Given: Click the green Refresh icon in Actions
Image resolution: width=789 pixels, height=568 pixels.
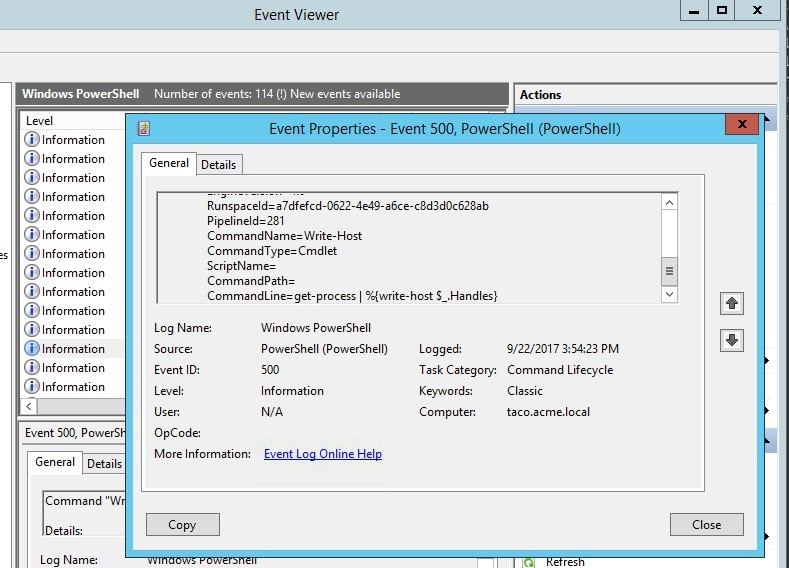Looking at the screenshot, I should tap(529, 562).
